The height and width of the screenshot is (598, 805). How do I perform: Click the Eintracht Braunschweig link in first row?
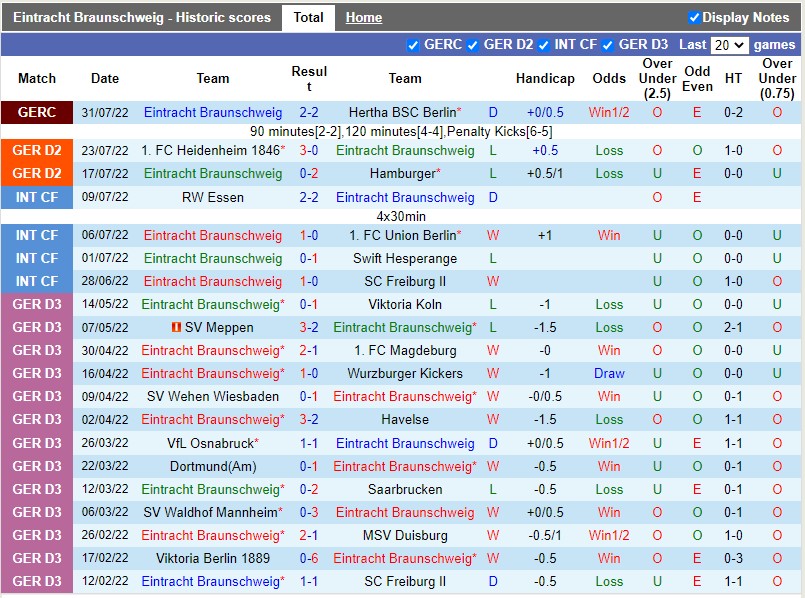213,112
